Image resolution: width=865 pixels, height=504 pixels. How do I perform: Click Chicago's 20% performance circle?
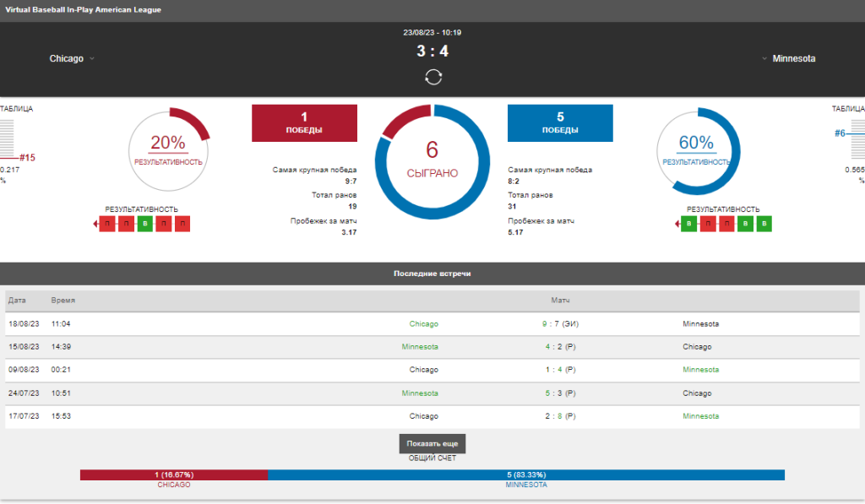(167, 148)
